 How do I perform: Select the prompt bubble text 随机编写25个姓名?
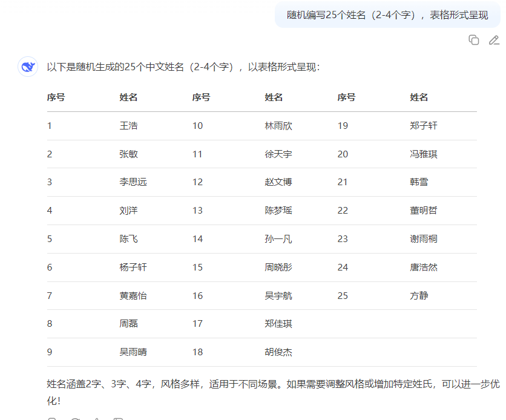coord(326,15)
